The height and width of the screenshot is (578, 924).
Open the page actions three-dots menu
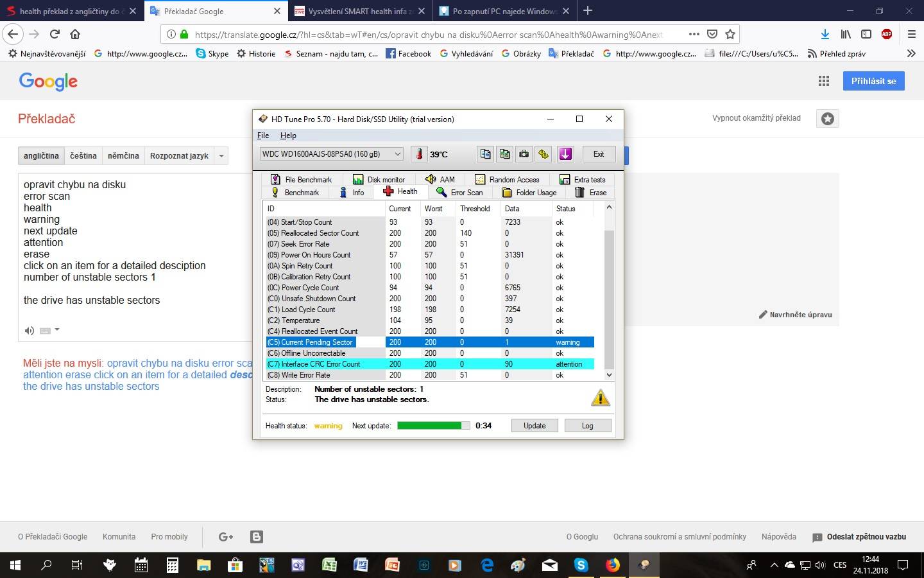694,34
